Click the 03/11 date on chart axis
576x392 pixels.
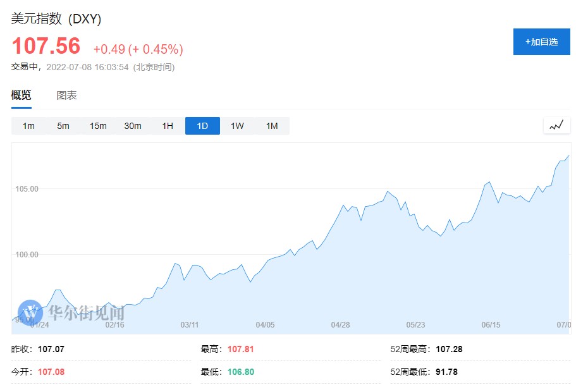click(190, 325)
